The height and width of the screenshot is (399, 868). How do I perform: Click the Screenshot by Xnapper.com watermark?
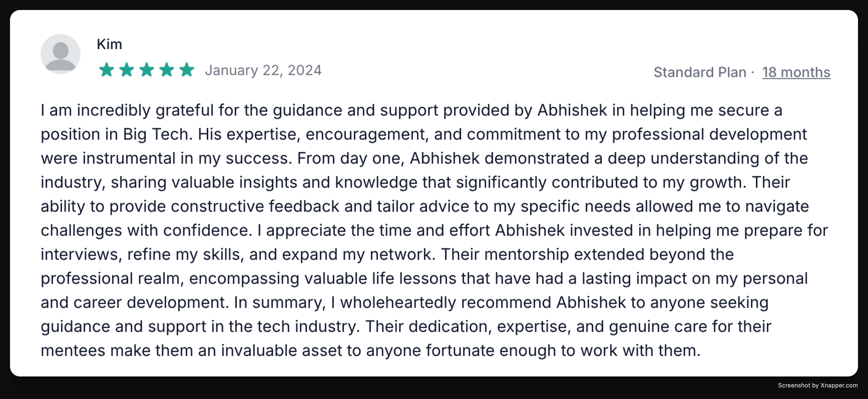pos(817,385)
